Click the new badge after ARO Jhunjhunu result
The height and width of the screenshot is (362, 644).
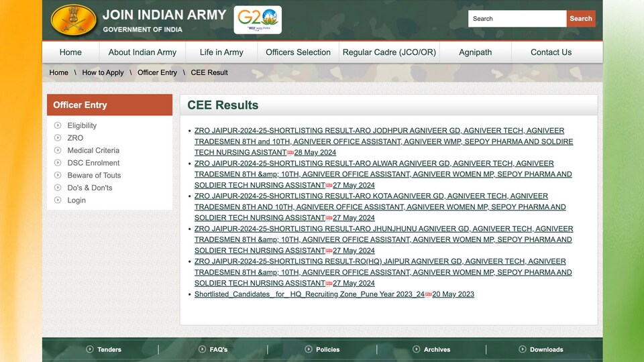click(329, 251)
